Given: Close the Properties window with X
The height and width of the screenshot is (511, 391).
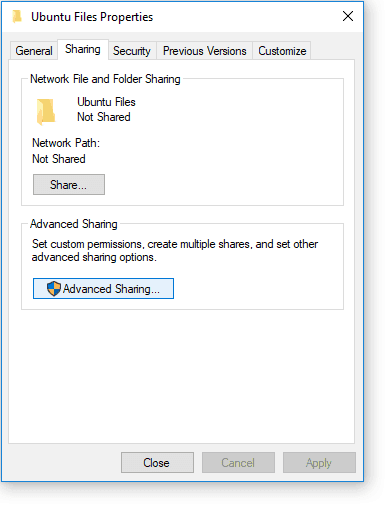Looking at the screenshot, I should click(x=348, y=16).
